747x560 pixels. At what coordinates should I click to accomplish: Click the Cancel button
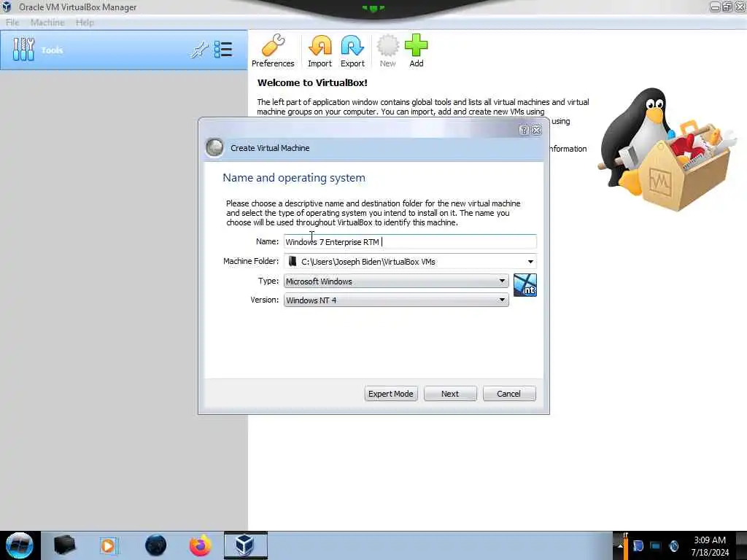508,394
